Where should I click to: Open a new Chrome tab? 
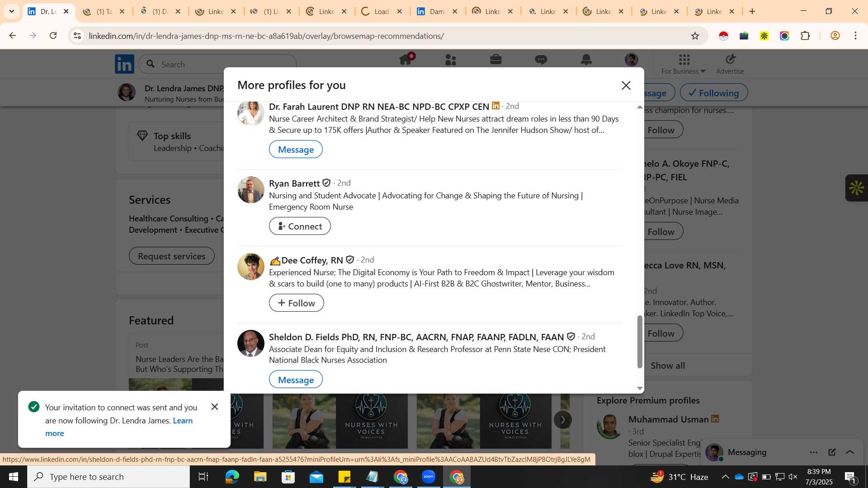pos(752,11)
